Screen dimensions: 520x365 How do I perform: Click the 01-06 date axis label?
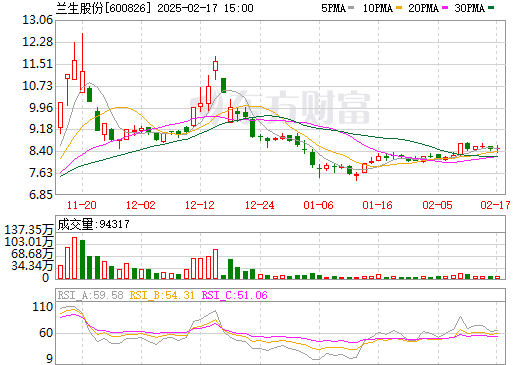click(318, 205)
